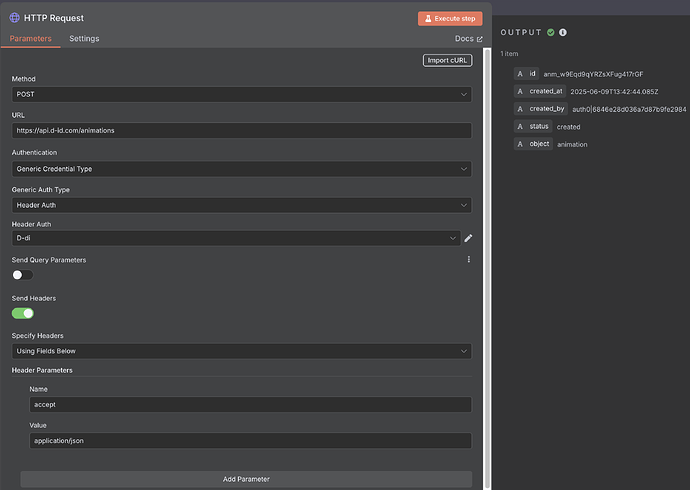Click the type icon next to the id field

(x=520, y=73)
